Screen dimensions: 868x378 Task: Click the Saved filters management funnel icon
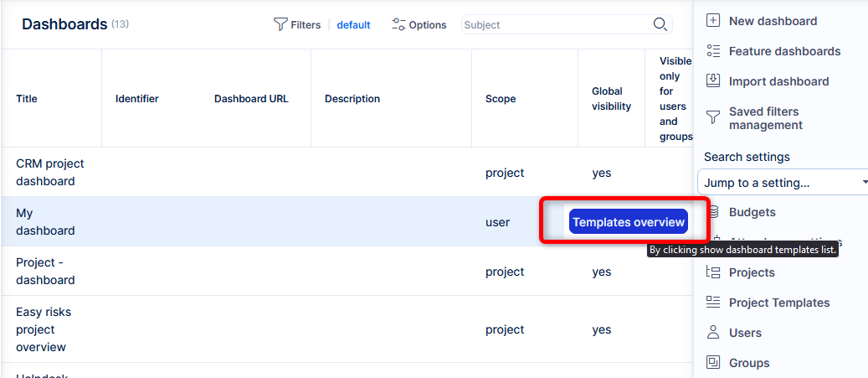(713, 117)
